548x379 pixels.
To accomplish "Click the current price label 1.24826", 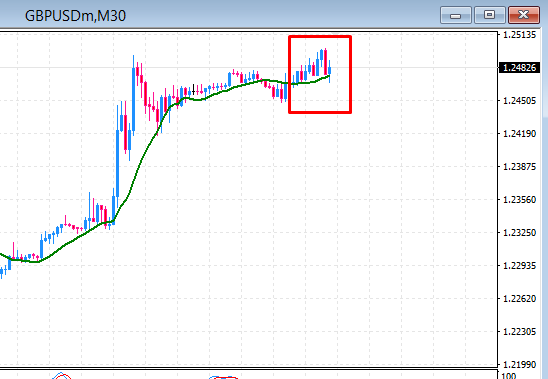I will (x=519, y=67).
